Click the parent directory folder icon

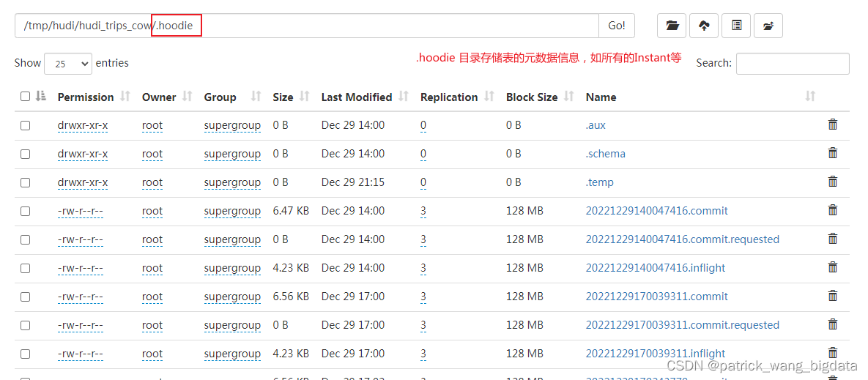click(768, 26)
